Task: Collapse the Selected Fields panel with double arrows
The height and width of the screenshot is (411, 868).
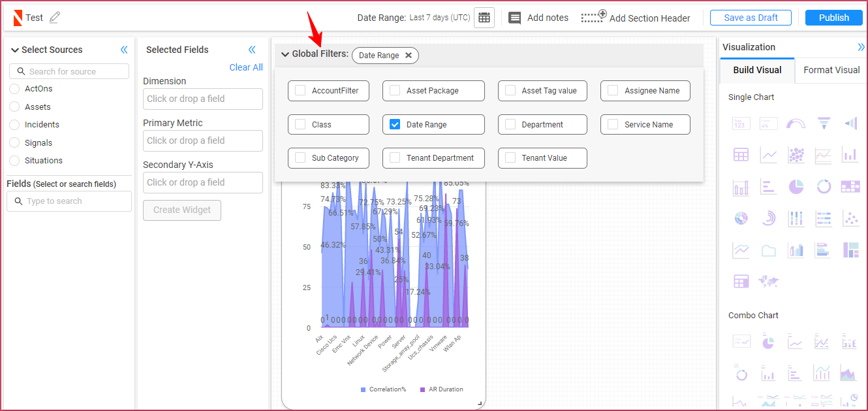Action: [x=252, y=50]
